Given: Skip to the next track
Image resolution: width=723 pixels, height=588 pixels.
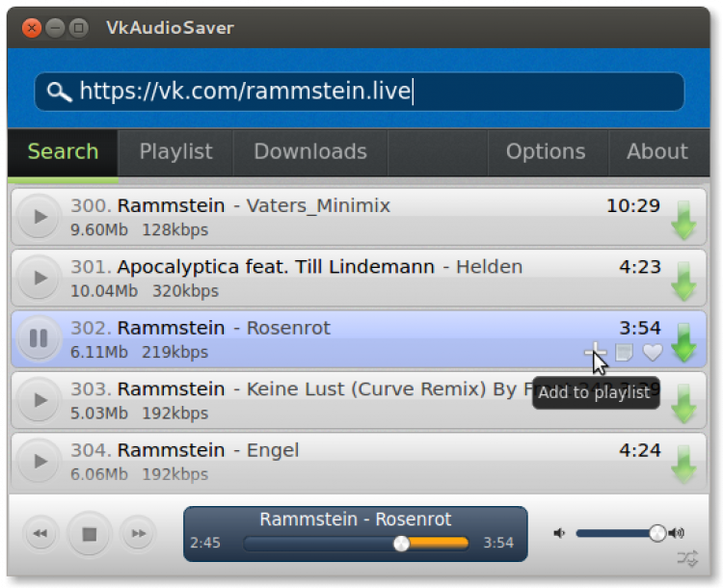Looking at the screenshot, I should (x=138, y=533).
